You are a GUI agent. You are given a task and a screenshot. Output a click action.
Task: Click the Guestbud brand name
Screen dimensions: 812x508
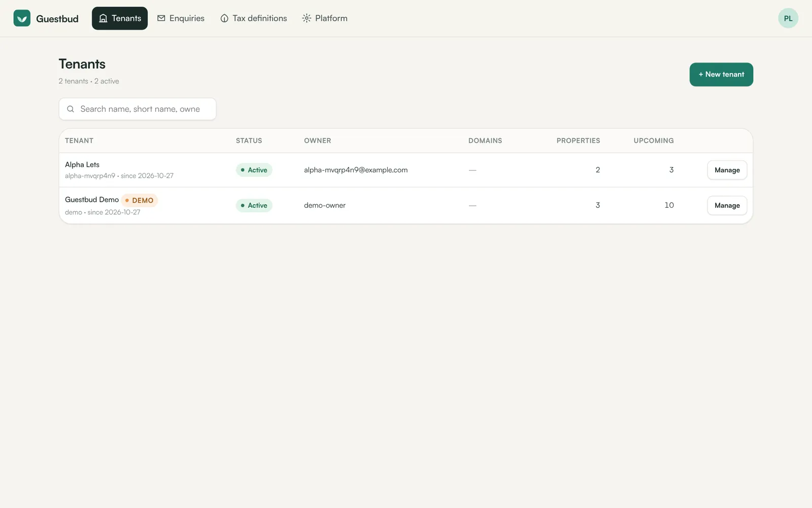(57, 19)
